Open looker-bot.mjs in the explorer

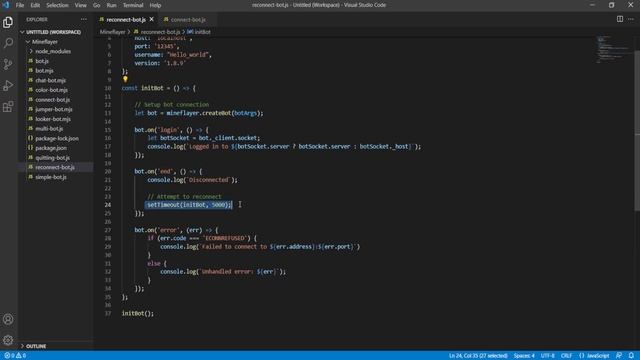click(x=53, y=119)
